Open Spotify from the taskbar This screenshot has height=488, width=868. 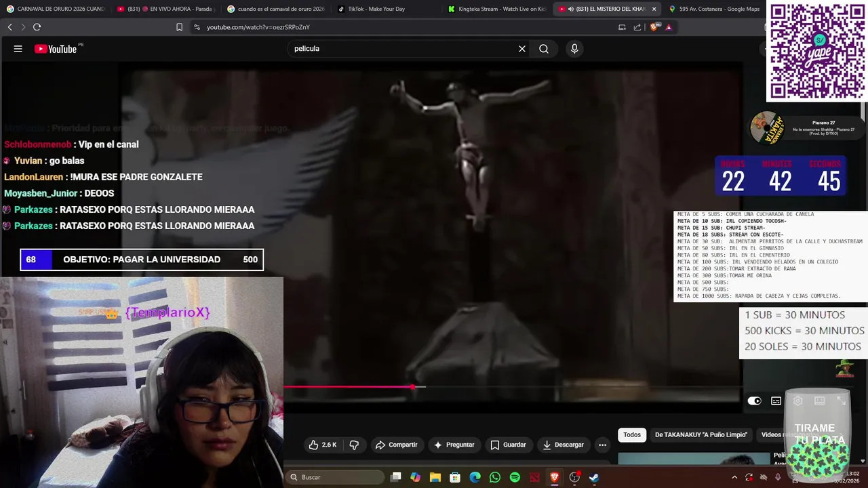(515, 477)
